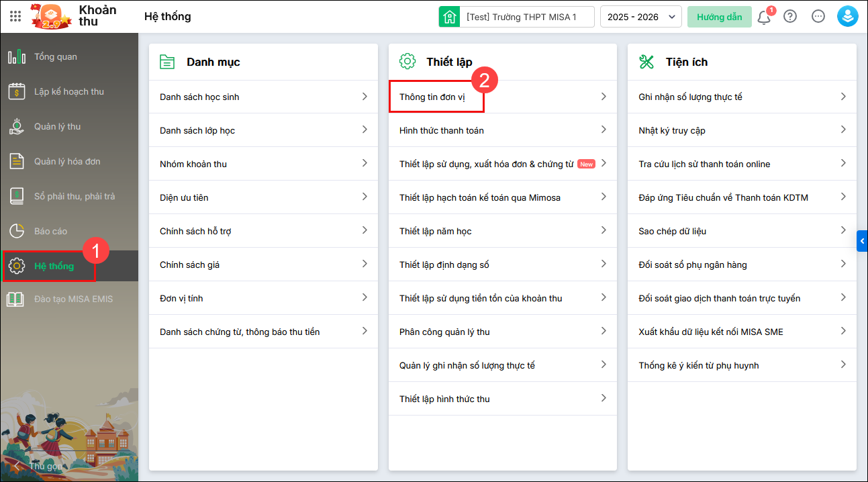The height and width of the screenshot is (482, 868).
Task: Open the app grid launcher icon
Action: (15, 17)
